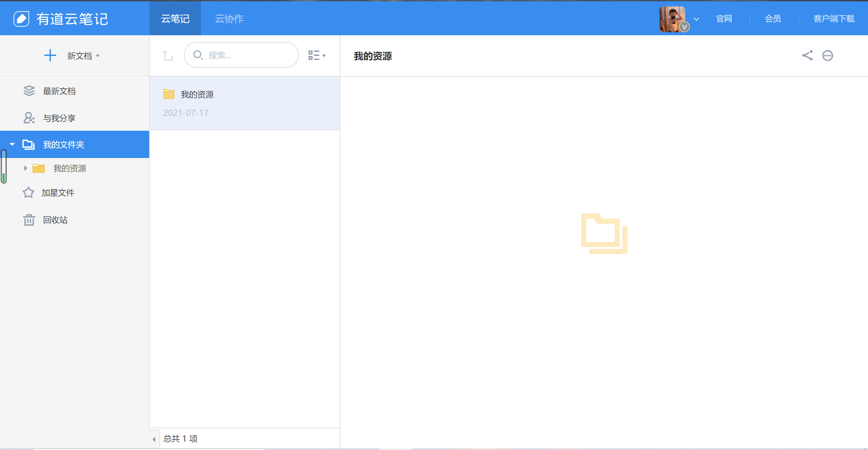Click the 我的文件夹 folder icon
This screenshot has height=450, width=868.
pos(28,145)
